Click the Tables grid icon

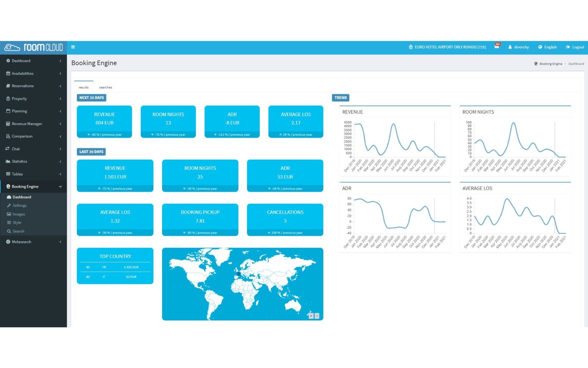pos(8,174)
